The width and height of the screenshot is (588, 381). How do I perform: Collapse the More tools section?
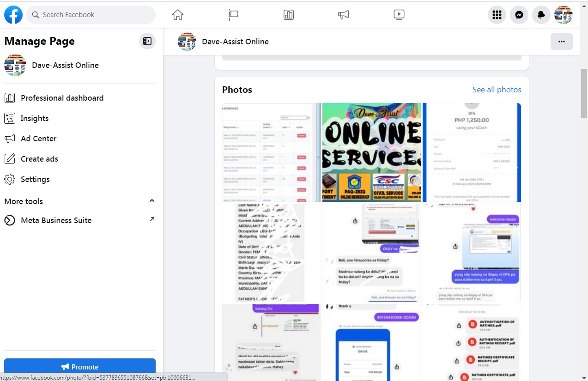(x=152, y=201)
